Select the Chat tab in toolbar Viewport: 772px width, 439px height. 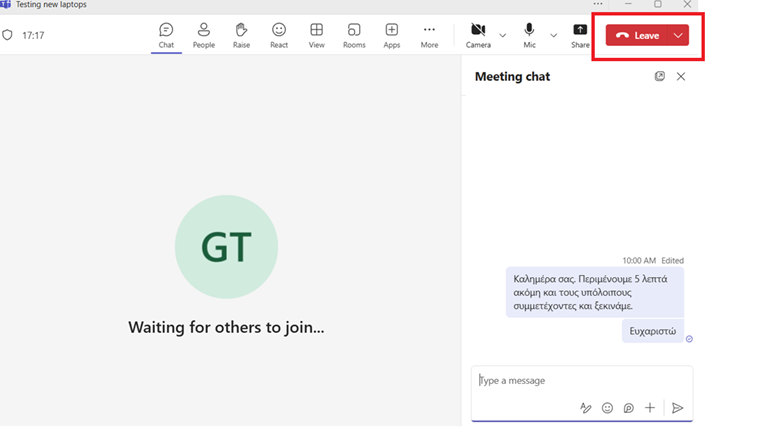coord(166,35)
